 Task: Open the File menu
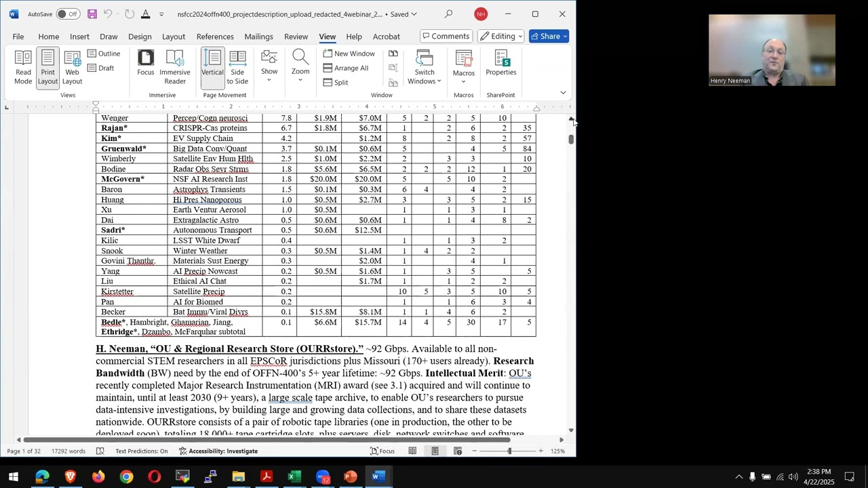point(18,37)
